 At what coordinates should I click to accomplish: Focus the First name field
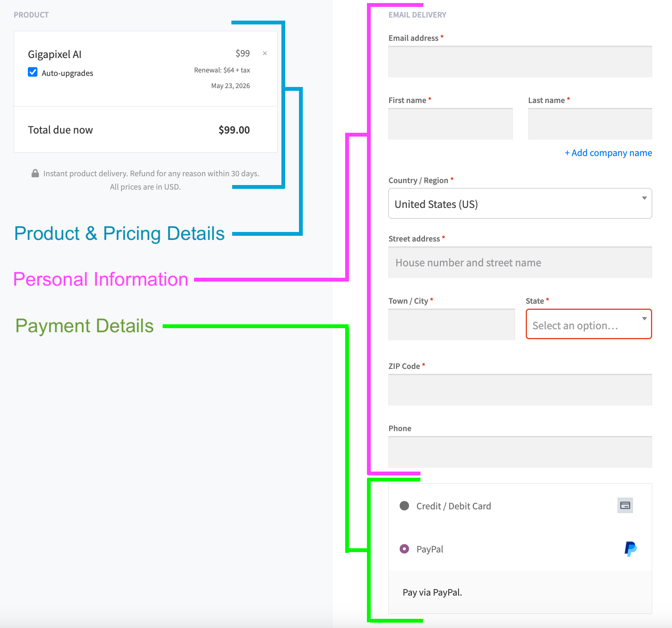tap(451, 124)
